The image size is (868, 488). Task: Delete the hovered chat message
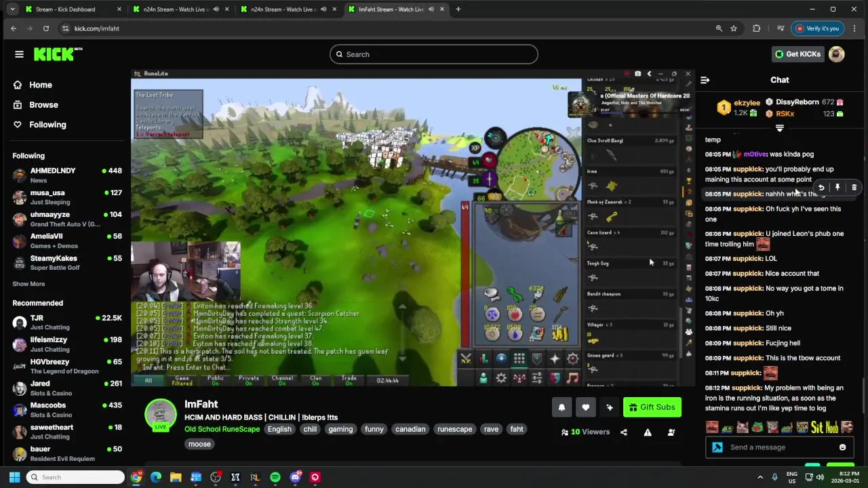click(x=854, y=188)
